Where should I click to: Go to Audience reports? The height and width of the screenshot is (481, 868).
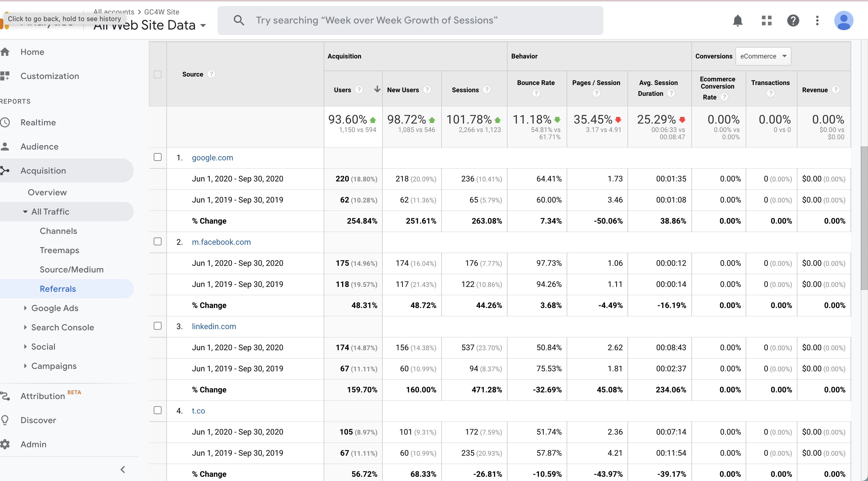[x=39, y=146]
